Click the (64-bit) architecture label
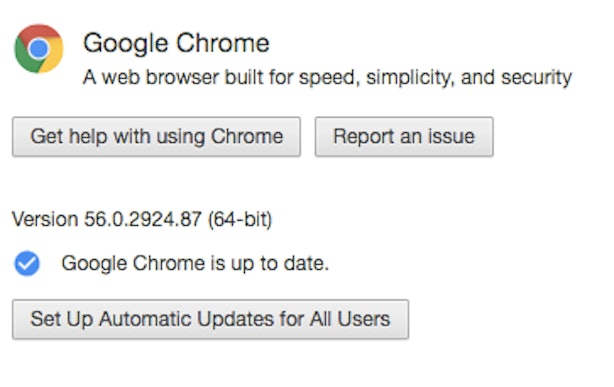614x387 pixels. [240, 219]
